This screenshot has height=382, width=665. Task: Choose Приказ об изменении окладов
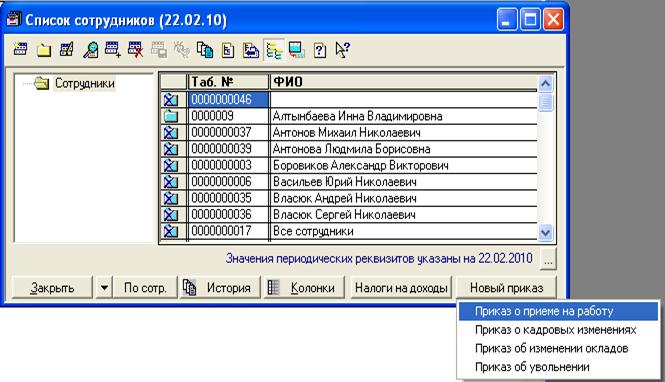point(558,349)
